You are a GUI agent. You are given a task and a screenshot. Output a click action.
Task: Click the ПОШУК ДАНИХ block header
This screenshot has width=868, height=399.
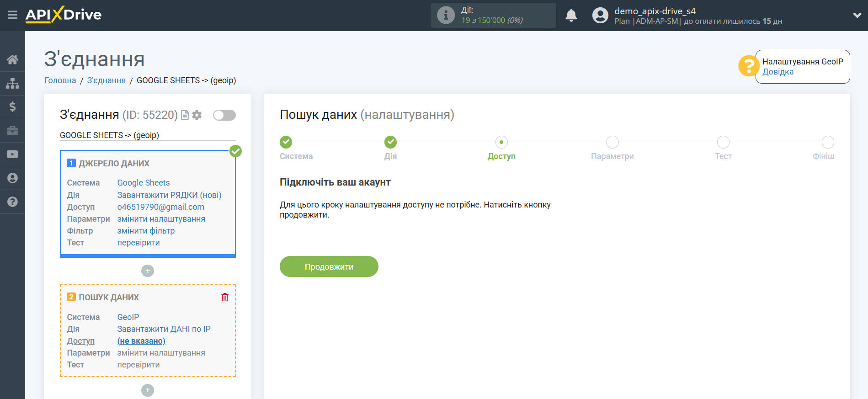(109, 298)
